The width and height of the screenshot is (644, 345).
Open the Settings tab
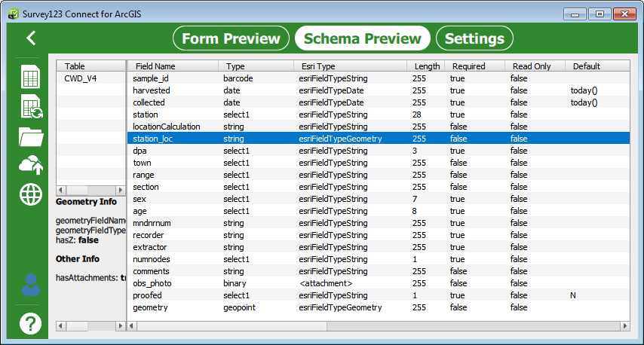click(x=474, y=38)
